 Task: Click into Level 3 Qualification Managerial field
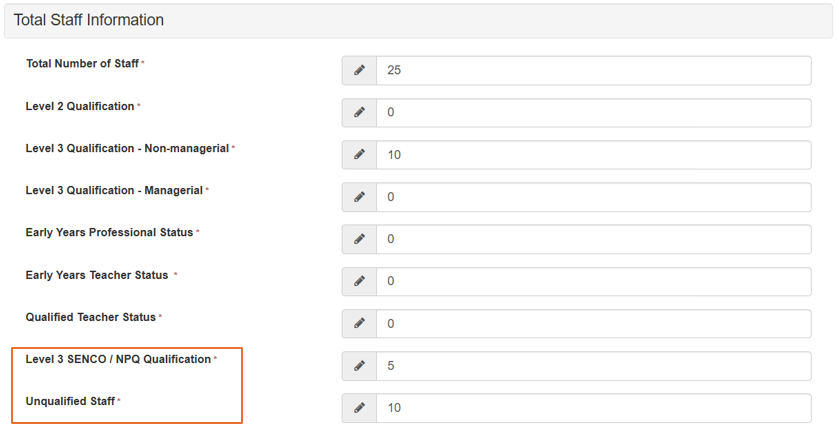[593, 197]
